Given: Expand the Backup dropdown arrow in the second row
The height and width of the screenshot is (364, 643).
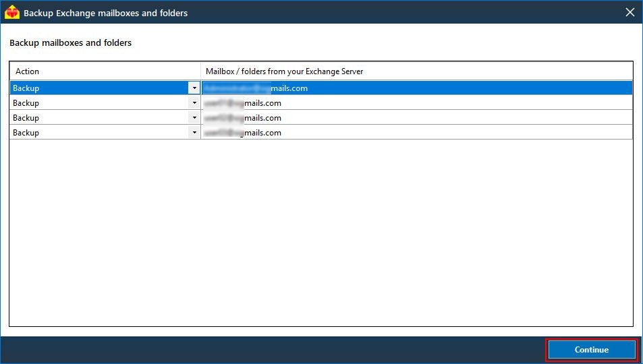Looking at the screenshot, I should click(194, 103).
